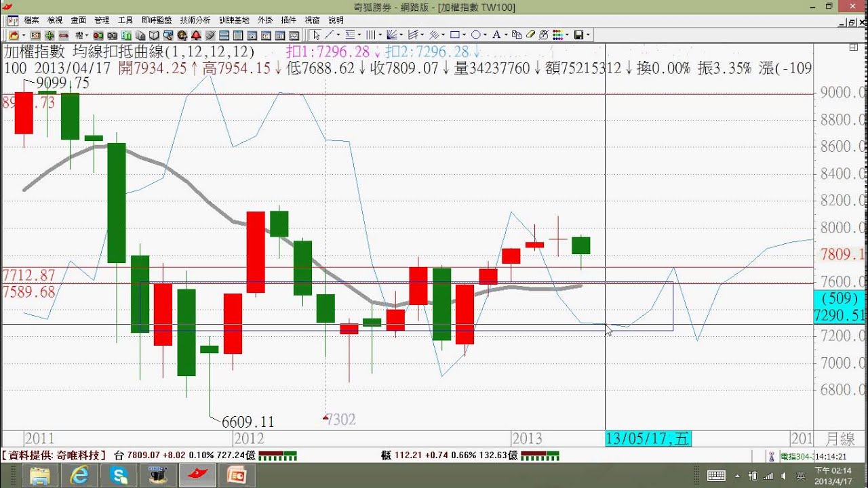This screenshot has width=868, height=488.
Task: Click the 7712.87 price level label
Action: pos(28,275)
